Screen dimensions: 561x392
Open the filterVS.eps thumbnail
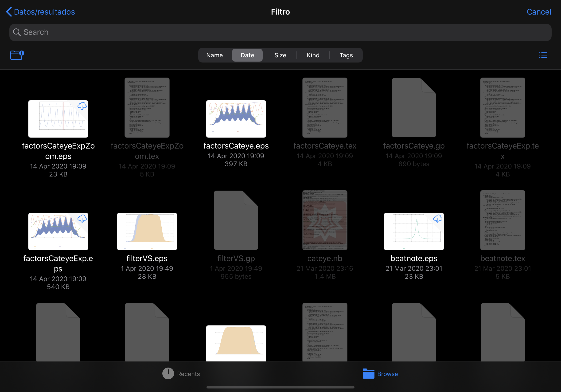(147, 231)
